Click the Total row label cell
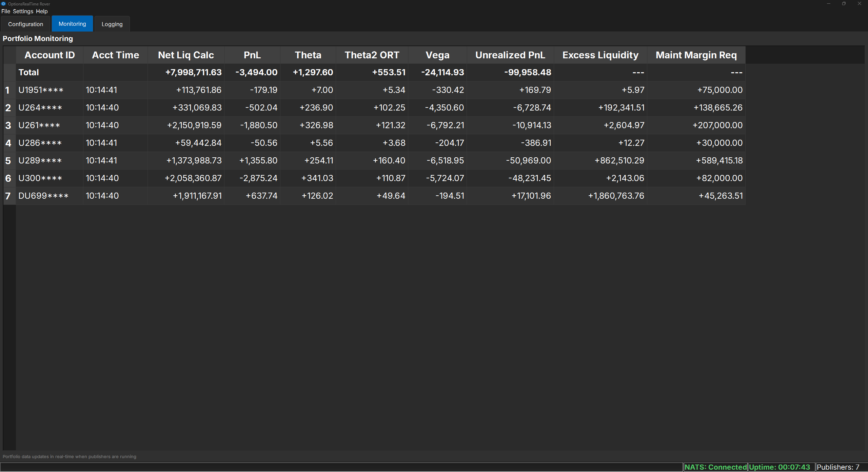This screenshot has width=868, height=472. tap(29, 72)
